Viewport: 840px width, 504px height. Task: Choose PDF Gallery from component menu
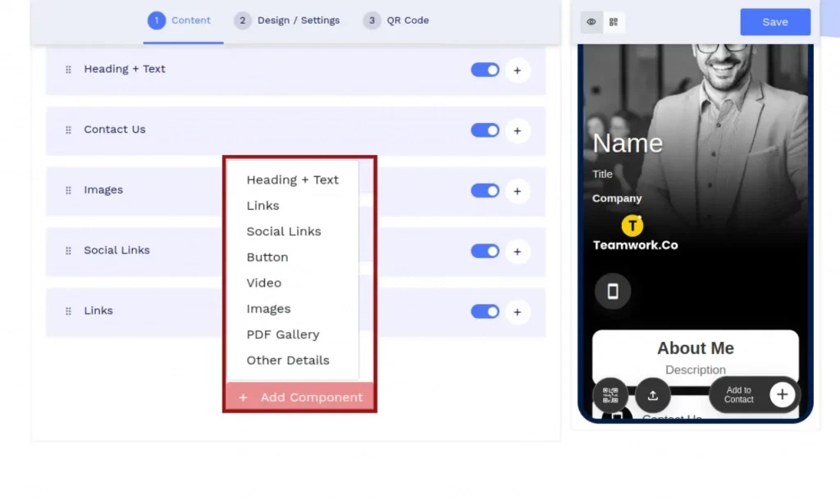(283, 334)
